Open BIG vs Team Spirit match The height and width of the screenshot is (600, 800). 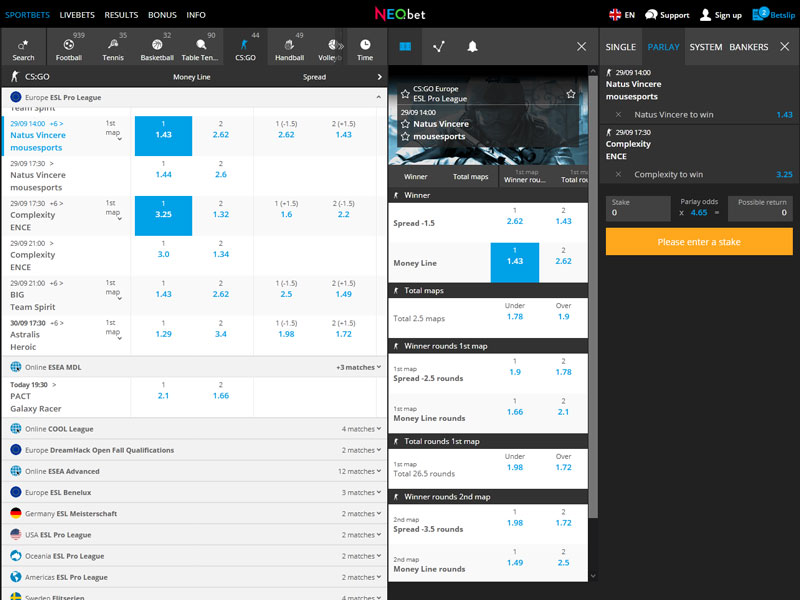point(33,301)
